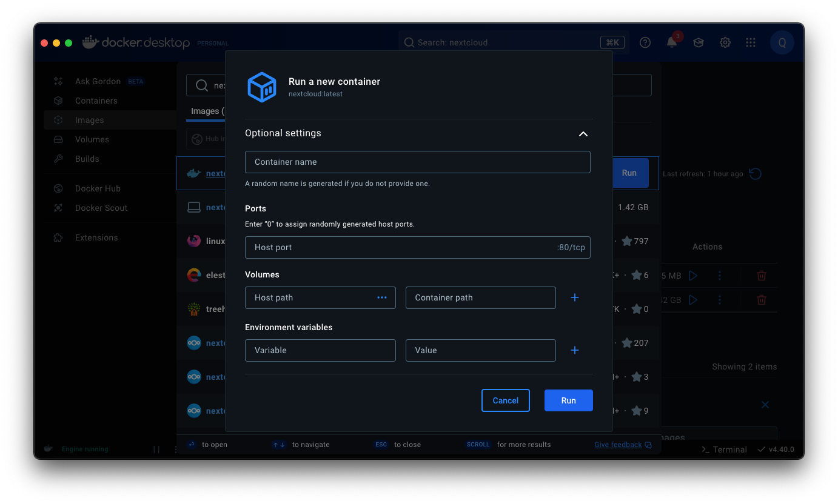Delete the image in the 5 MB row
The image size is (838, 504).
(x=762, y=276)
